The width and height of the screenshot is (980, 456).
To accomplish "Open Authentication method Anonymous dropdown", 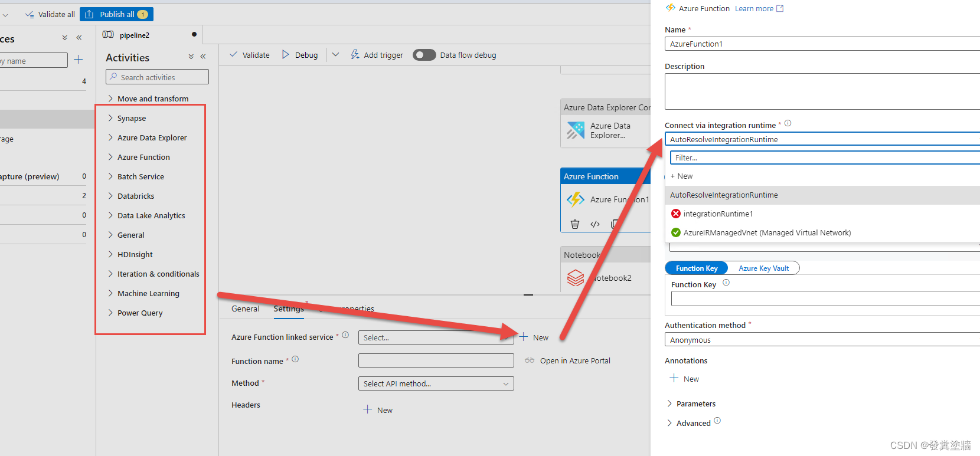I will tap(822, 340).
